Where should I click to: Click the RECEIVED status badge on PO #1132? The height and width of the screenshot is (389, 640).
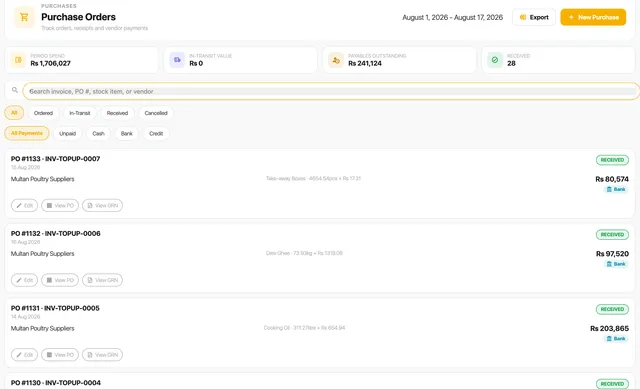(612, 235)
